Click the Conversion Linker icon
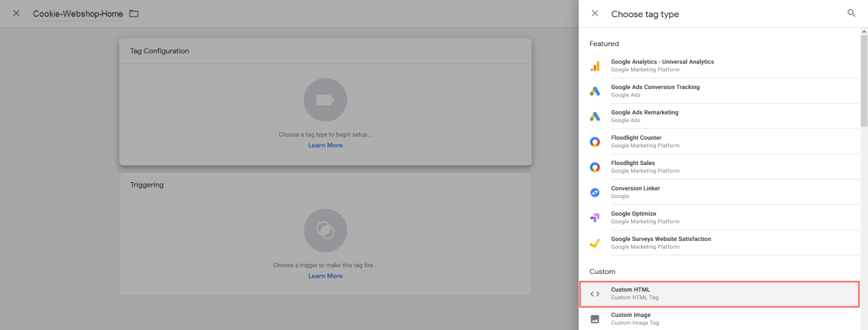Screen dimensions: 868x330 tap(595, 192)
